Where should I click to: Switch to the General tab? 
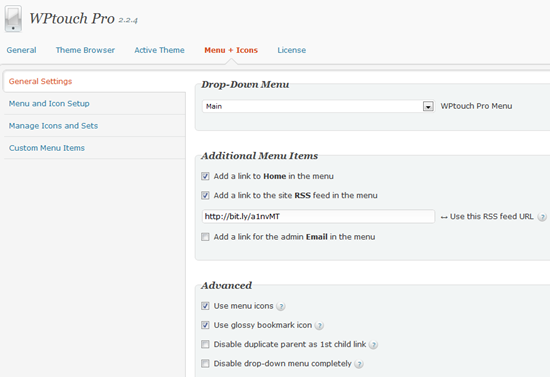(x=21, y=50)
